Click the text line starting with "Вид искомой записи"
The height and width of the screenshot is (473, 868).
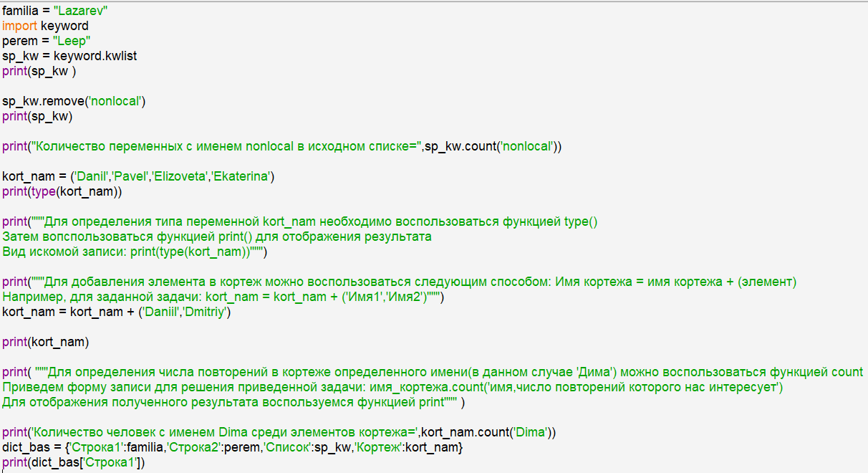(136, 252)
